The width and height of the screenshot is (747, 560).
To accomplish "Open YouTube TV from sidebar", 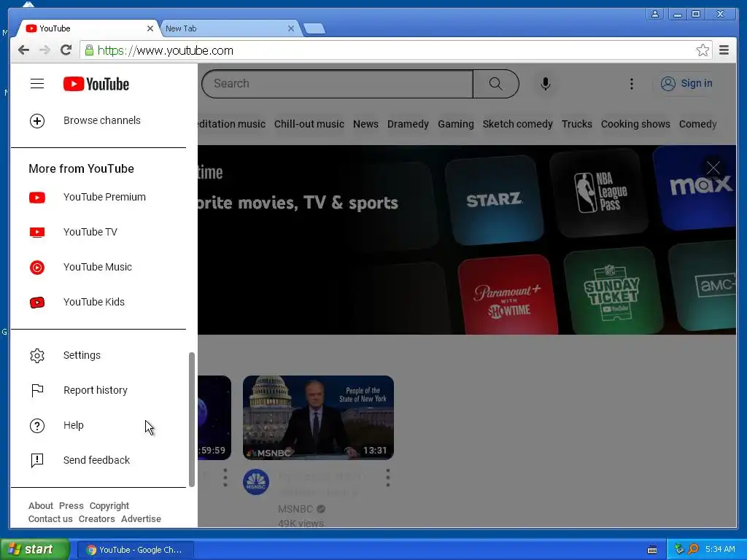I will click(x=98, y=232).
